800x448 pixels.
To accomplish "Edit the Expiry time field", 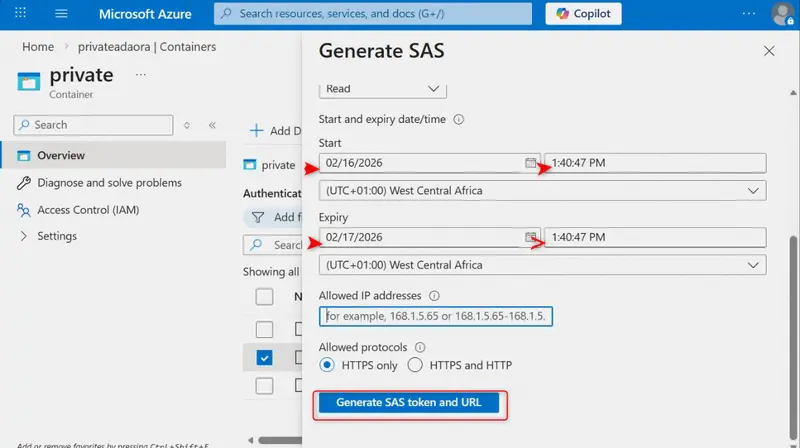I will point(655,237).
